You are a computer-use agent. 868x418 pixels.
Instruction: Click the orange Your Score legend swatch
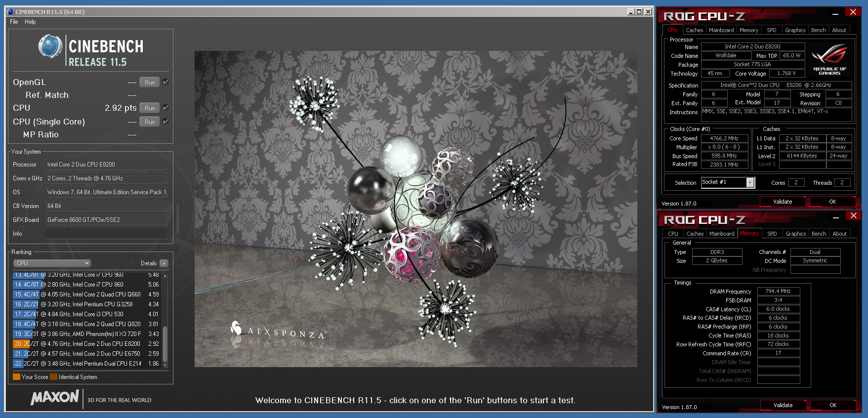[16, 377]
